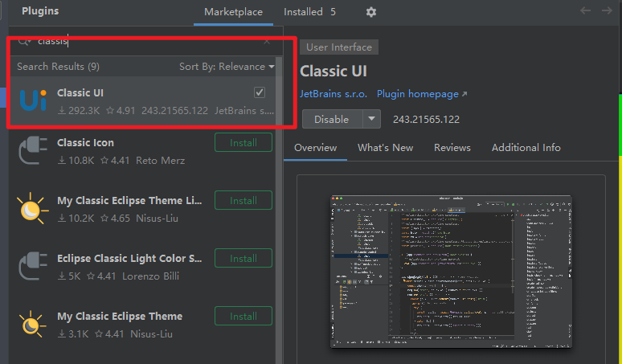The height and width of the screenshot is (364, 622).
Task: Toggle the Classic UI enabled checkbox
Action: 260,92
